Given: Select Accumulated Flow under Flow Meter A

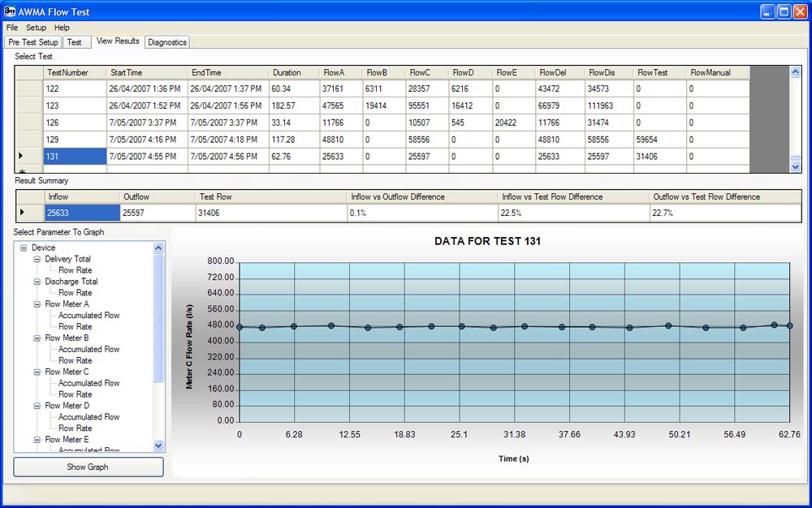Looking at the screenshot, I should pyautogui.click(x=89, y=315).
